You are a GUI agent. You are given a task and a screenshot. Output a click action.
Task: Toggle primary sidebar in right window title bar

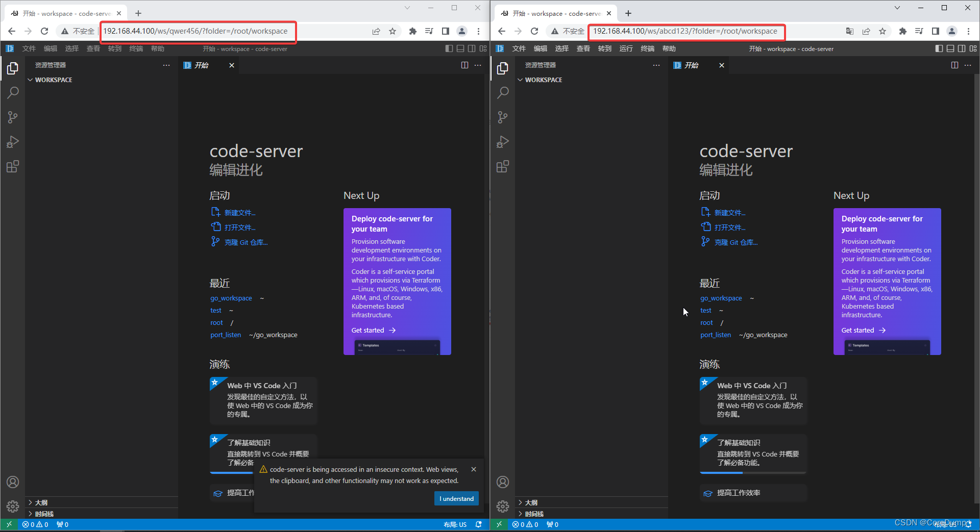click(x=939, y=48)
